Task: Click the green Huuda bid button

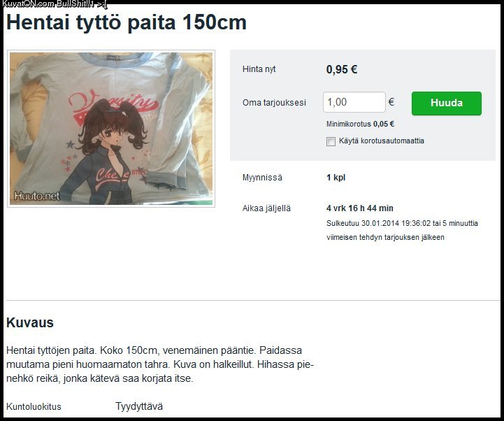Action: pyautogui.click(x=447, y=104)
